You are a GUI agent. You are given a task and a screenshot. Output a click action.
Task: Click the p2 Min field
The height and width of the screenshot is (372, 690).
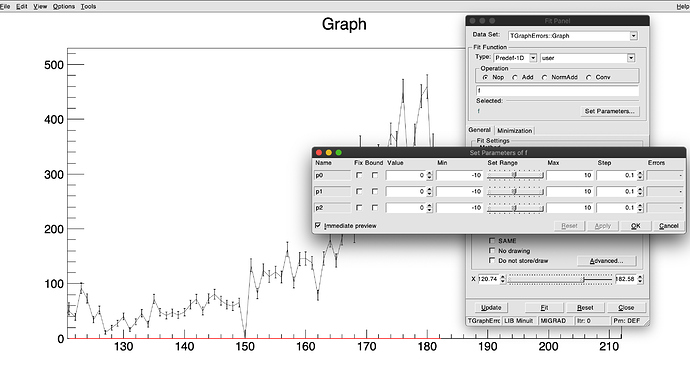(x=459, y=207)
